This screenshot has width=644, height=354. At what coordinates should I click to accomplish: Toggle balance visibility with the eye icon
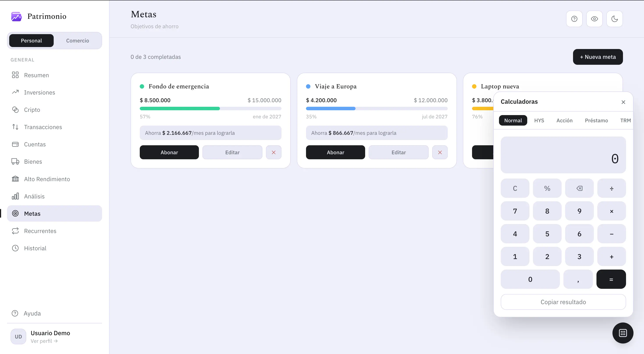click(594, 19)
